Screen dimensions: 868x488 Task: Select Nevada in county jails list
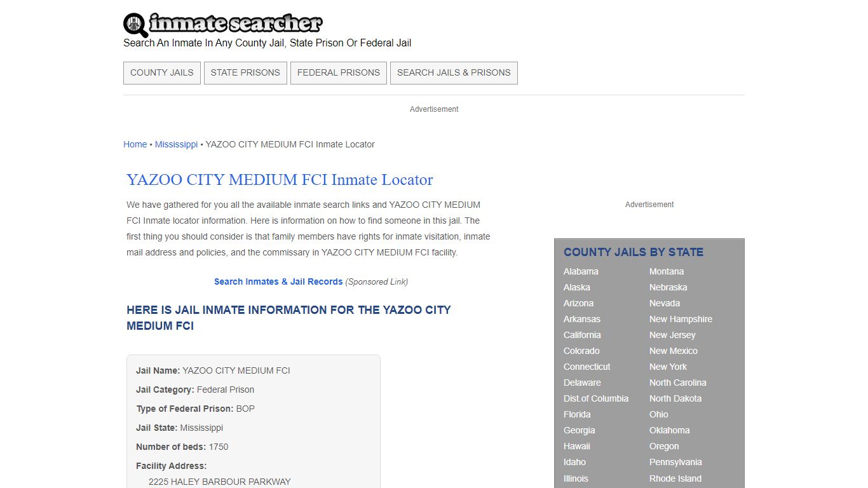(665, 303)
